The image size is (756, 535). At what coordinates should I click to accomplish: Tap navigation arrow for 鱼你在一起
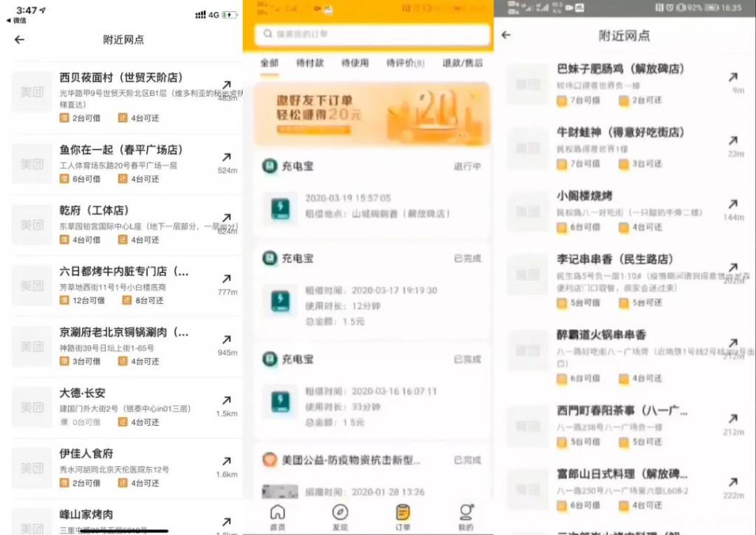click(x=226, y=157)
